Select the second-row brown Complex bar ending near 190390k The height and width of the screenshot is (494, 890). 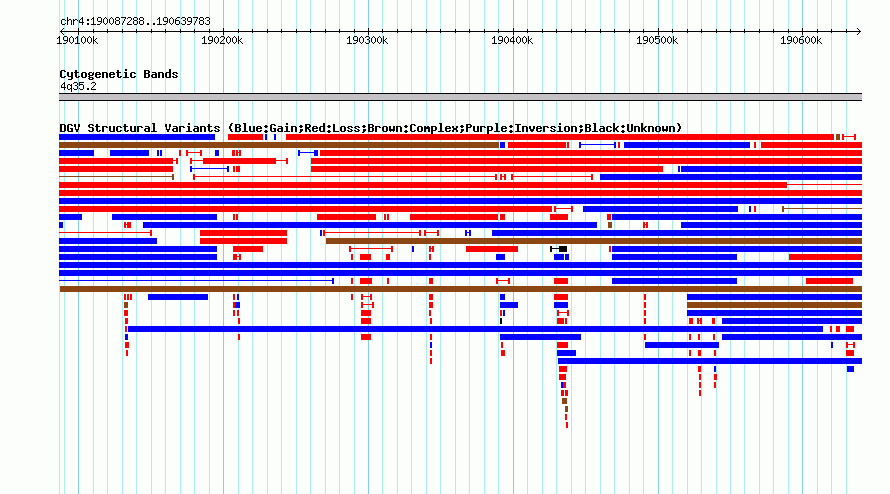pos(279,145)
